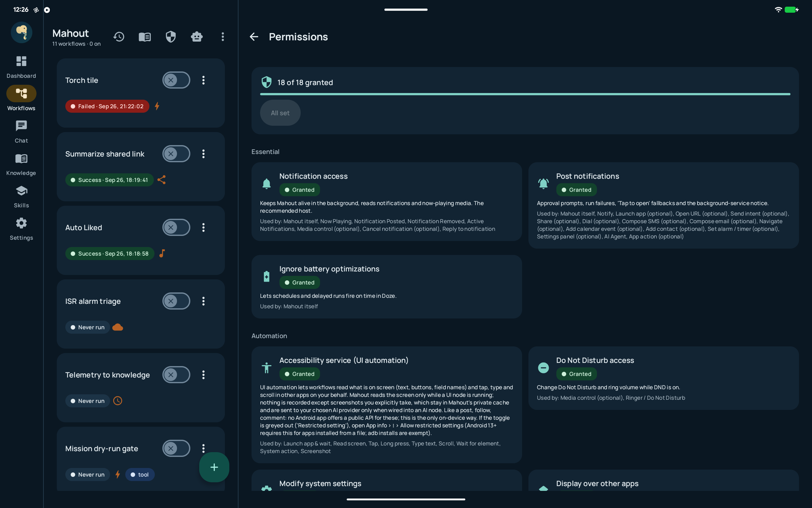Open permissions shield icon in Mahout header
Image resolution: width=812 pixels, height=508 pixels.
click(171, 37)
